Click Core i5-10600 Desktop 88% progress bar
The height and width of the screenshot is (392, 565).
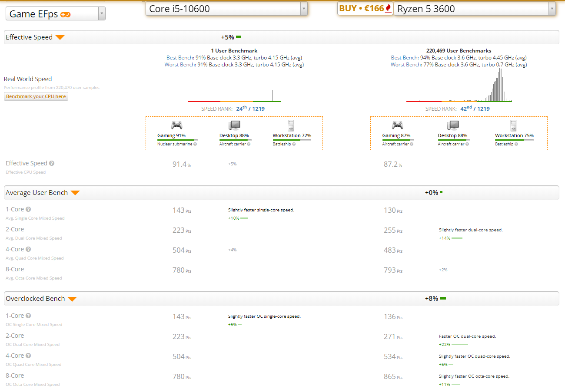pyautogui.click(x=235, y=140)
